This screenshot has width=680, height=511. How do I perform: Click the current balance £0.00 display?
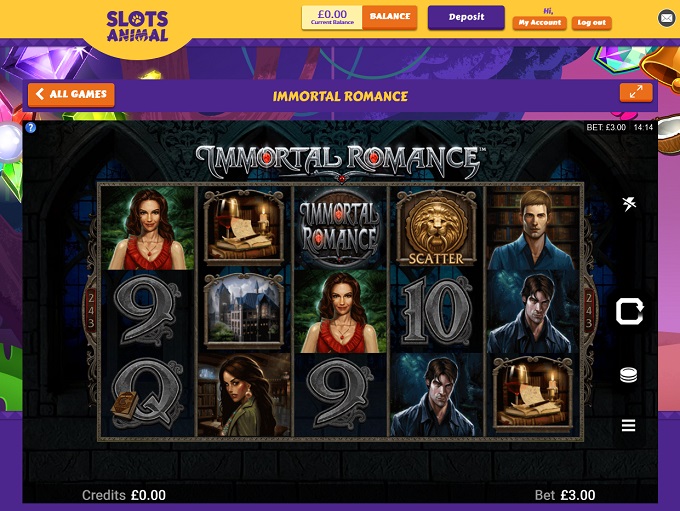tap(332, 17)
